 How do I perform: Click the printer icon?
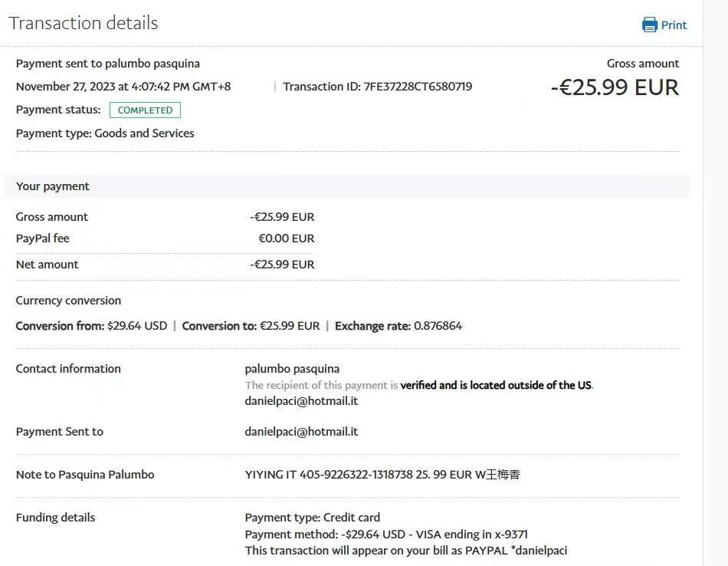(x=649, y=25)
